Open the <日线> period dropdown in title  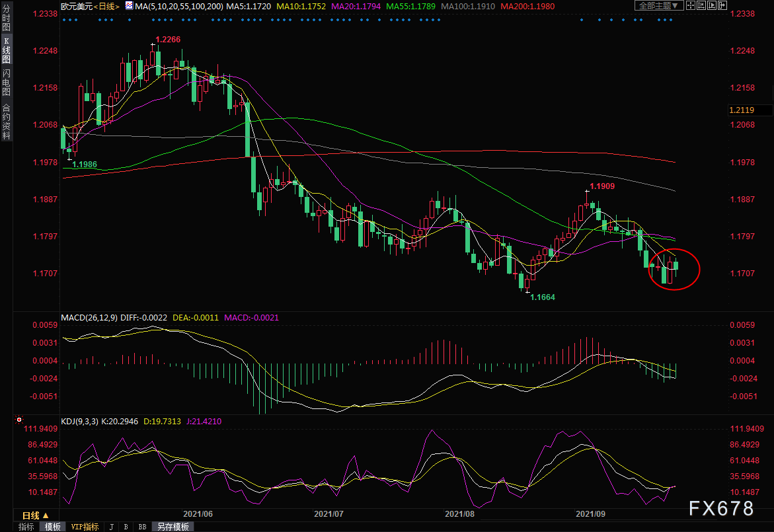105,6
